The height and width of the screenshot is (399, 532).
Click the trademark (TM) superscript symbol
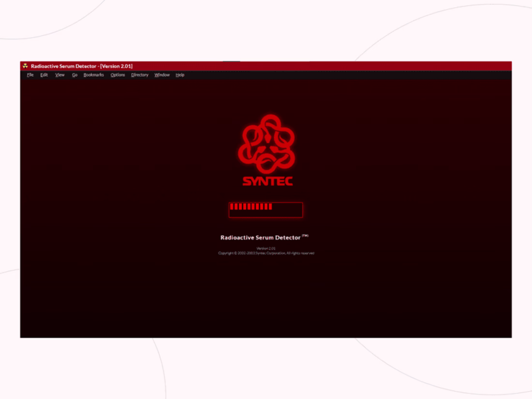(x=305, y=235)
